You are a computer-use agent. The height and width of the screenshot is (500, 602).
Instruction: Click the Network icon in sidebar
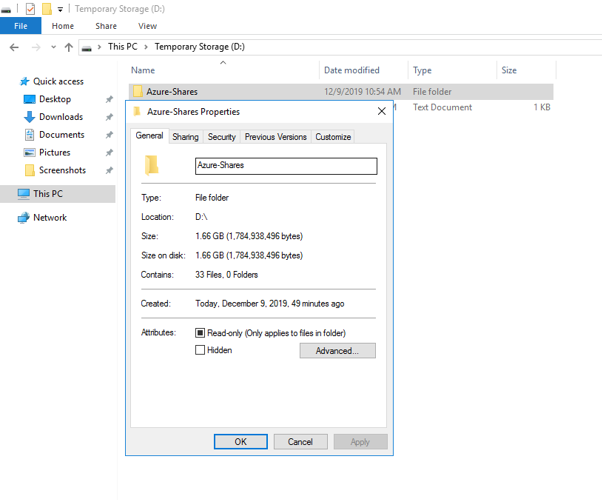[x=23, y=218]
